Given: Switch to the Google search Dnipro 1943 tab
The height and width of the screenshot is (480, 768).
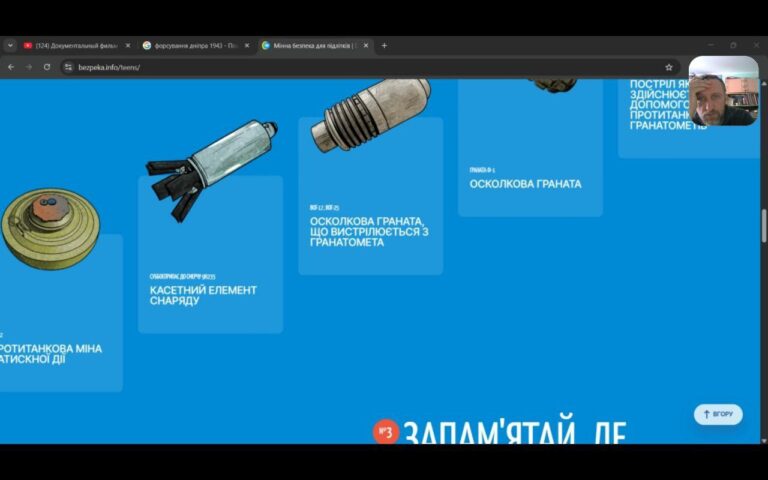Looking at the screenshot, I should (190, 45).
